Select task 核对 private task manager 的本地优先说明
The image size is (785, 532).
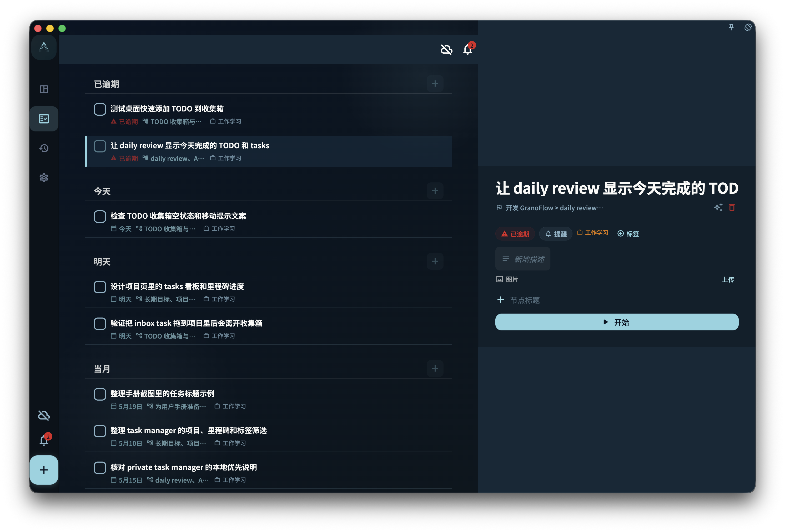pyautogui.click(x=269, y=473)
